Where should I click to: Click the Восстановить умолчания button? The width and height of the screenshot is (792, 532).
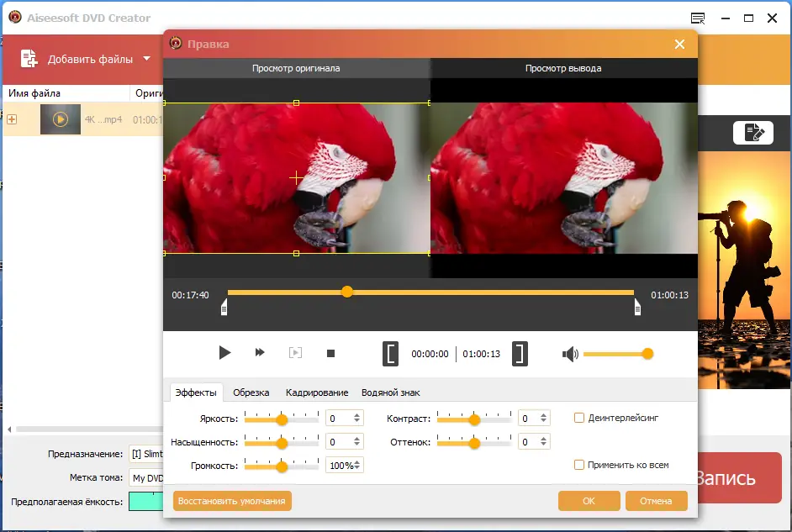coord(232,501)
